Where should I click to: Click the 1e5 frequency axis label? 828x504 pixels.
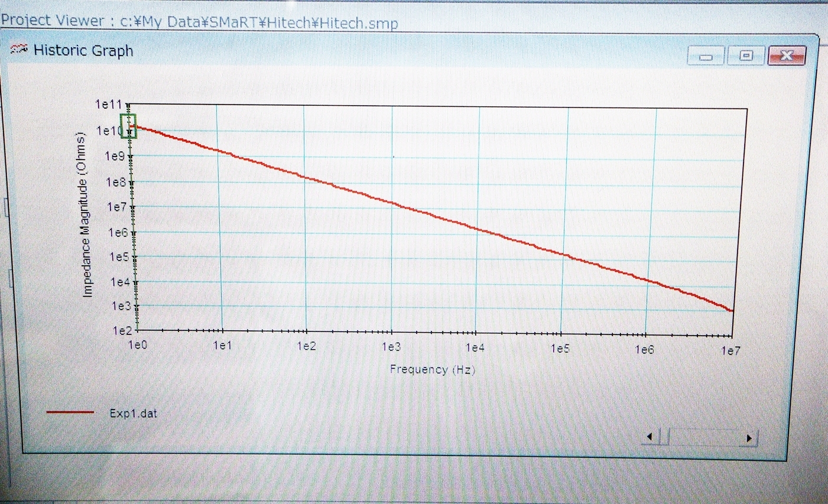pos(560,348)
